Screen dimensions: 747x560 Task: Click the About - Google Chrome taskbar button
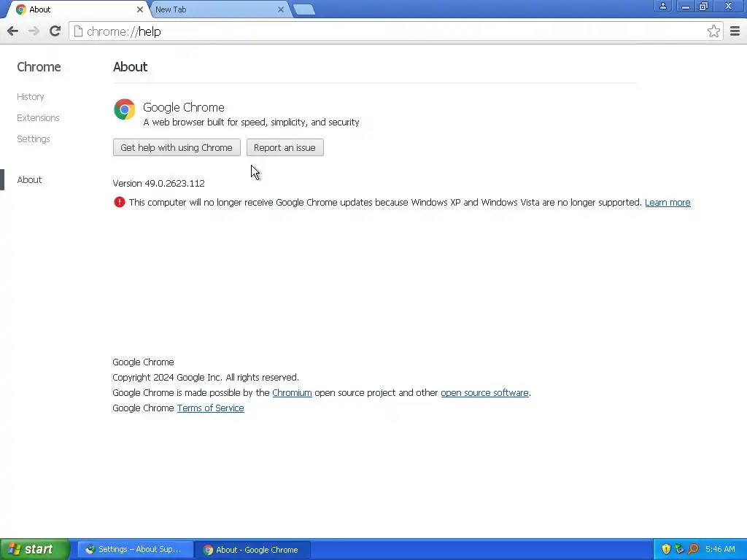[x=252, y=550]
